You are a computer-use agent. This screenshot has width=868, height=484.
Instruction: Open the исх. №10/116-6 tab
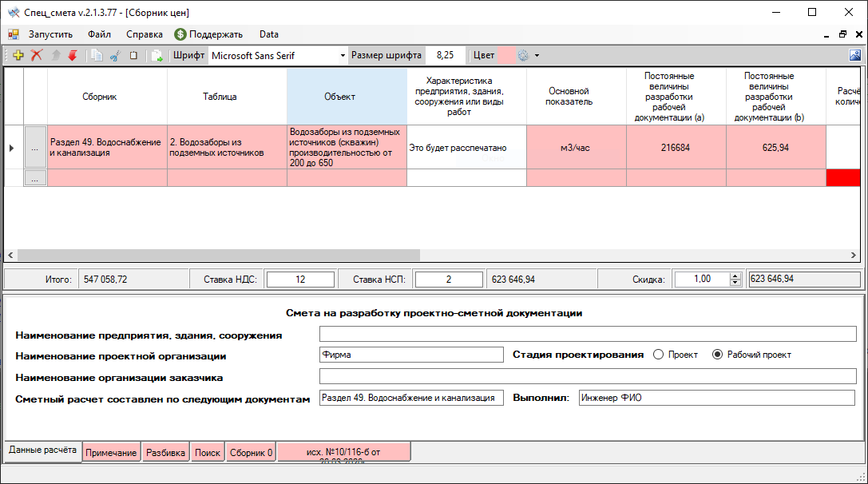[x=344, y=452]
